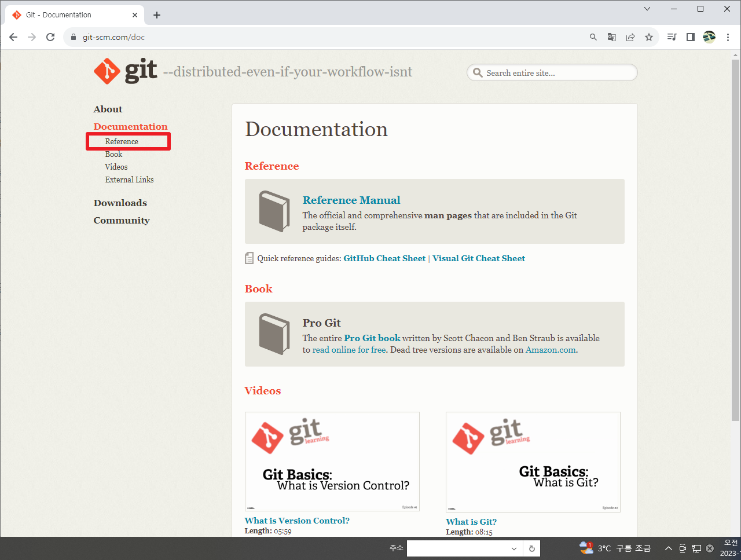Click the network icon in system tray

[x=696, y=548]
